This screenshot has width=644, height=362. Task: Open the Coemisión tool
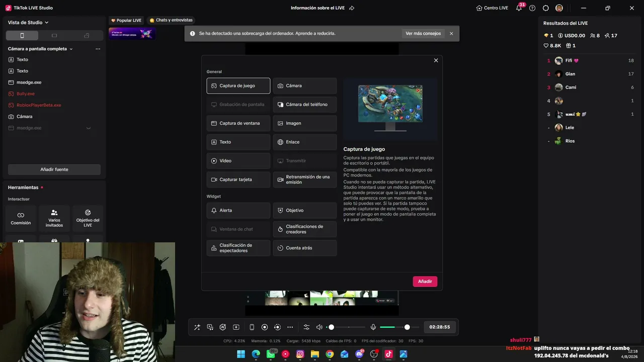pos(21,218)
